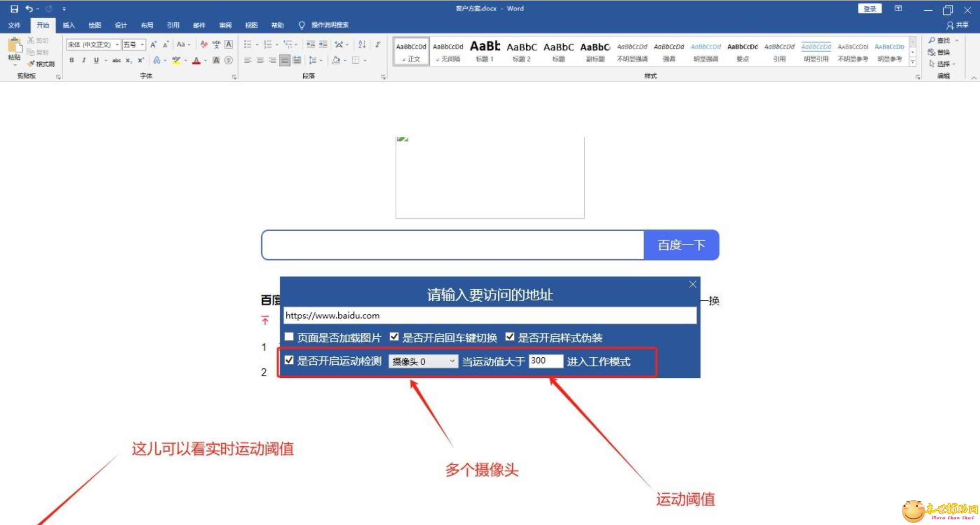Toggle the 页面是否加载图片 checkbox
980x525 pixels.
tap(289, 337)
